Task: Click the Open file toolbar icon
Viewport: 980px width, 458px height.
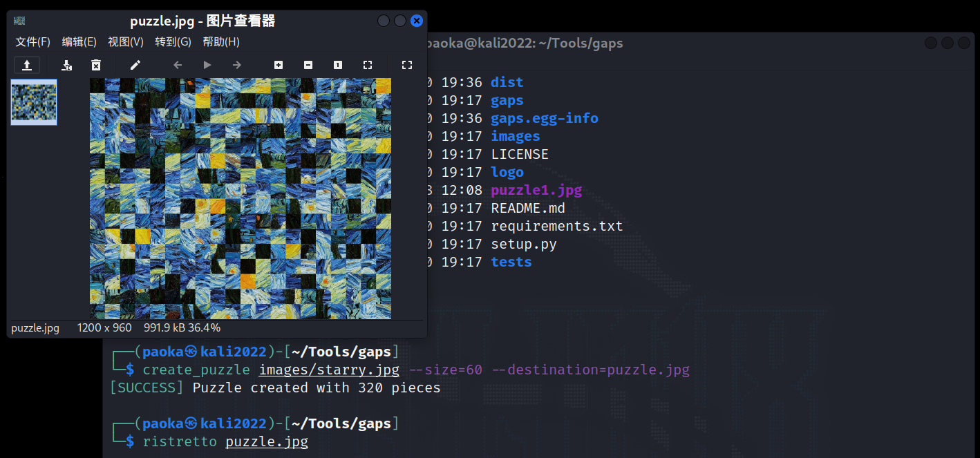Action: coord(27,65)
